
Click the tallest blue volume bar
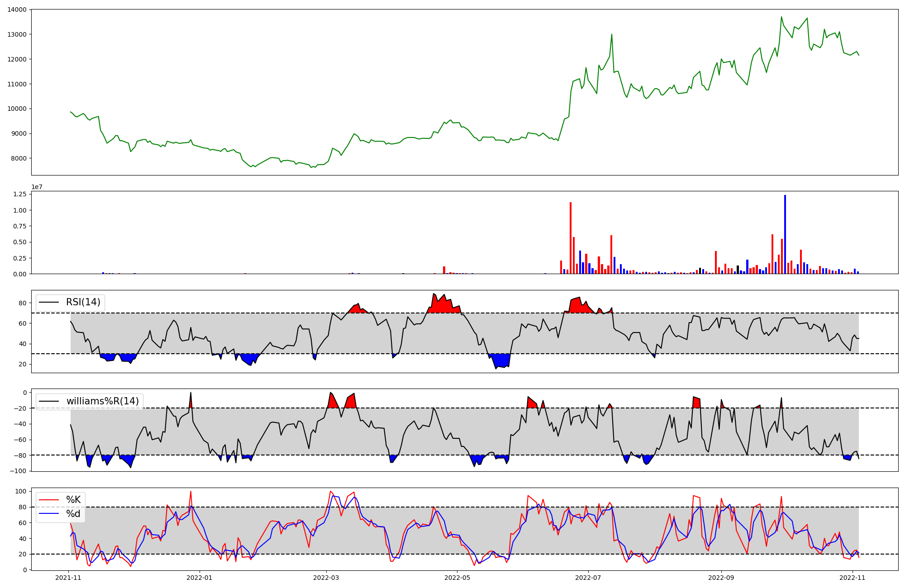click(x=785, y=234)
